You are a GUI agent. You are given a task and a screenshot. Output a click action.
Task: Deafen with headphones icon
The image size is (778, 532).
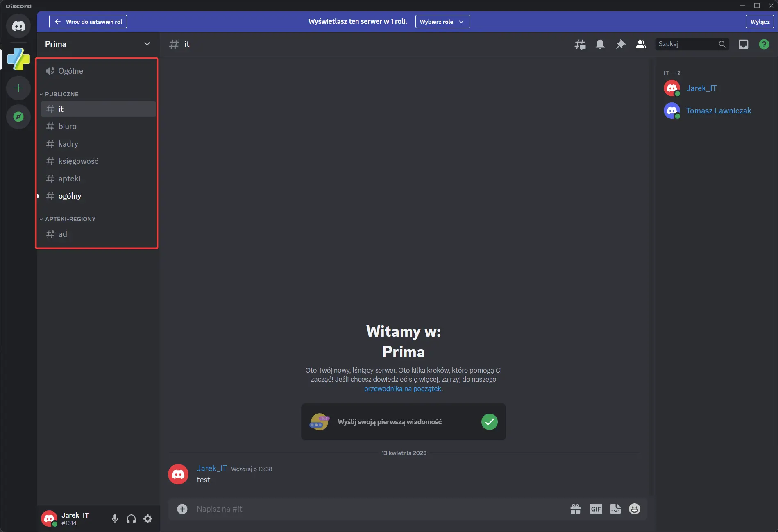pos(131,519)
